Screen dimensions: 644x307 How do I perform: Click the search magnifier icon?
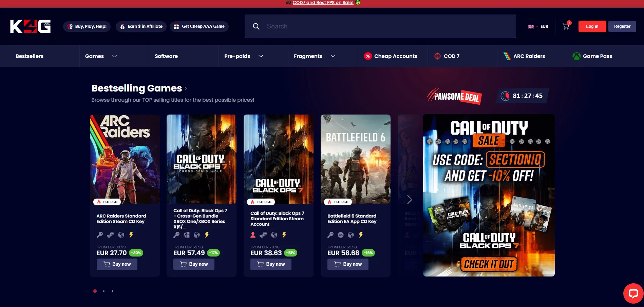click(x=256, y=26)
